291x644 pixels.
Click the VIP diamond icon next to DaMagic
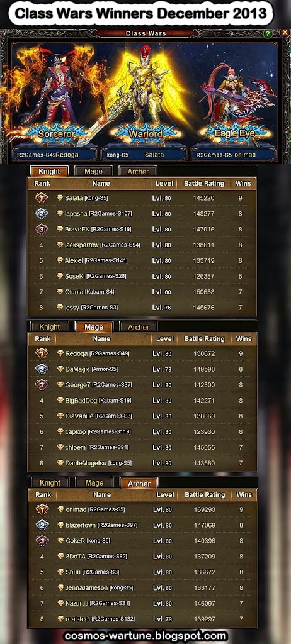pos(60,369)
